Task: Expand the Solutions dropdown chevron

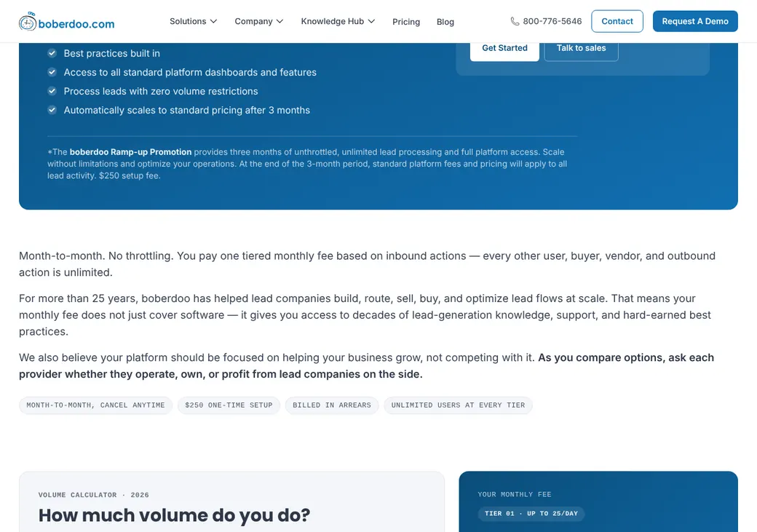Action: (213, 21)
